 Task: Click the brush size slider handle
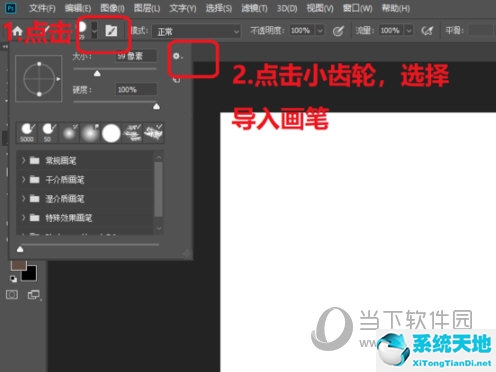97,73
